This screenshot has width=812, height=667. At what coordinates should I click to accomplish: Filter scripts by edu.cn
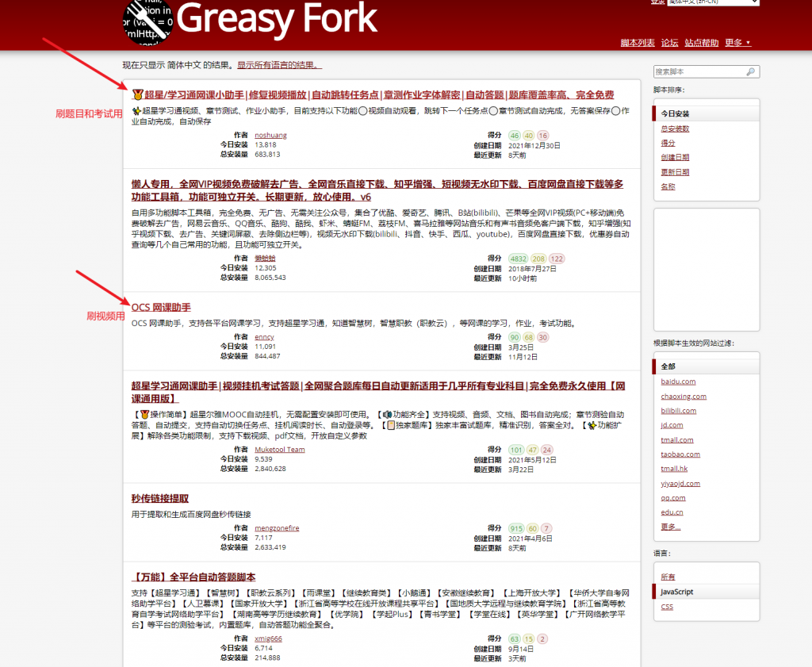pyautogui.click(x=672, y=512)
